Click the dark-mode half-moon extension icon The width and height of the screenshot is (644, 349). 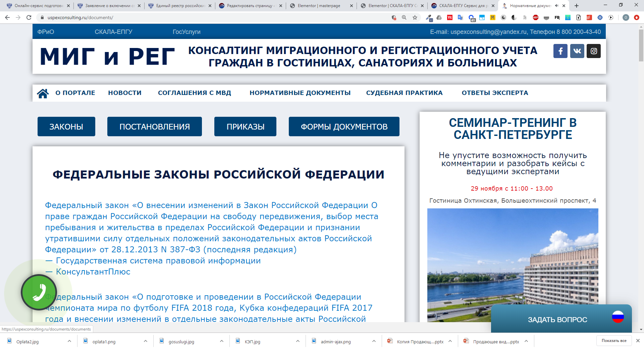[514, 17]
